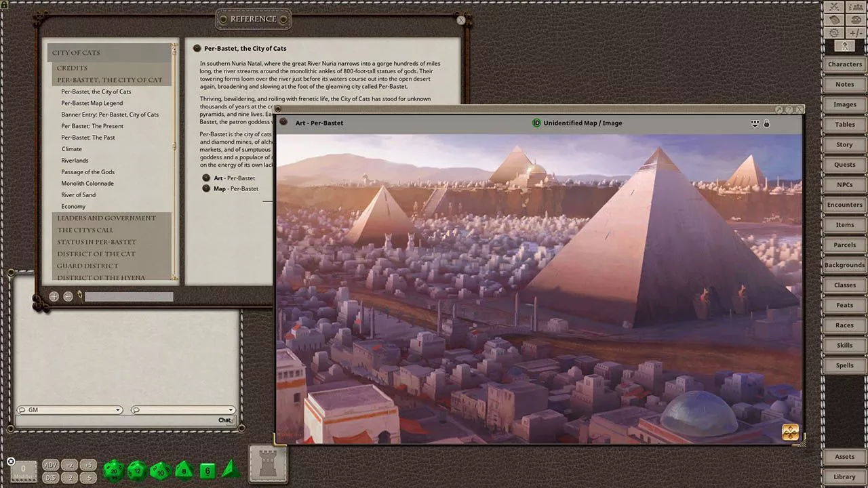Image resolution: width=868 pixels, height=488 pixels.
Task: Select Monolith Colonnade in index
Action: click(87, 183)
